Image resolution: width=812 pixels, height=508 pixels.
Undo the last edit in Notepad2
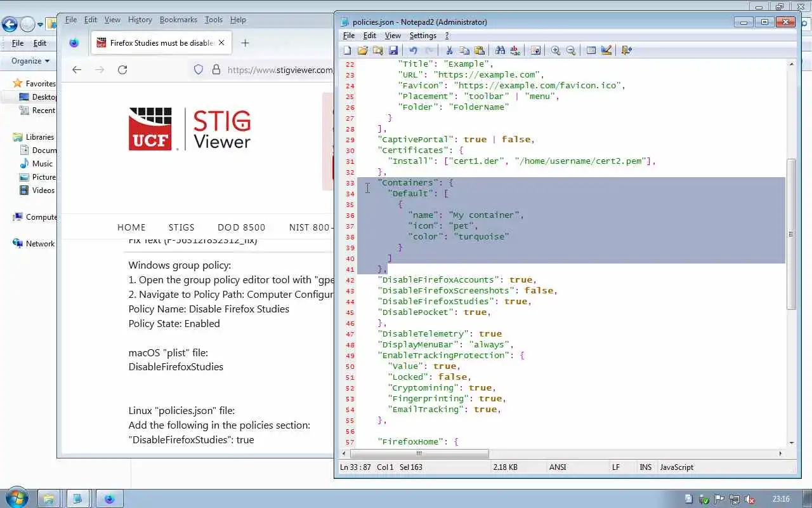[x=413, y=50]
